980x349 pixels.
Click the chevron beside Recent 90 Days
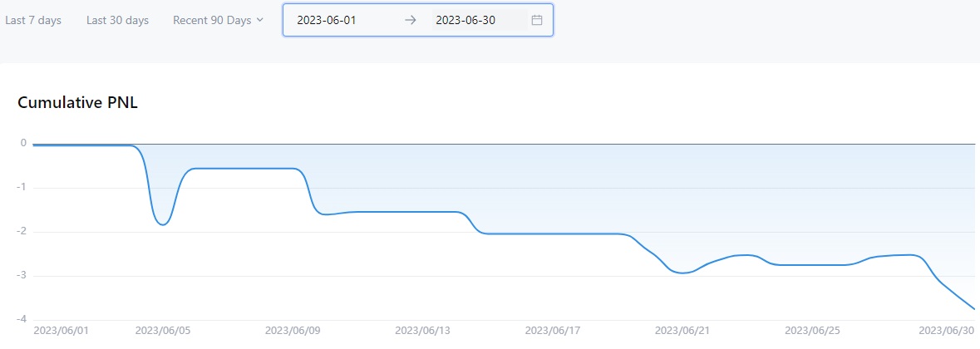(x=260, y=20)
